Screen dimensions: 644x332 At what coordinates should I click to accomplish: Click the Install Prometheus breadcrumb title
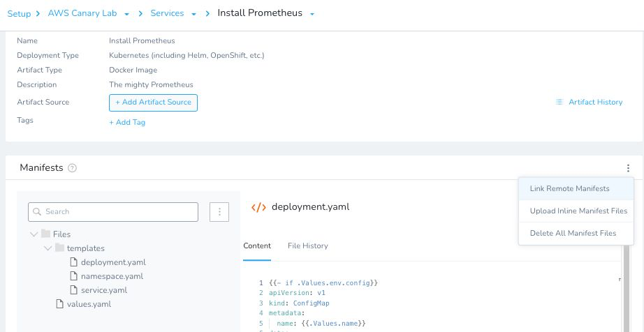(260, 13)
